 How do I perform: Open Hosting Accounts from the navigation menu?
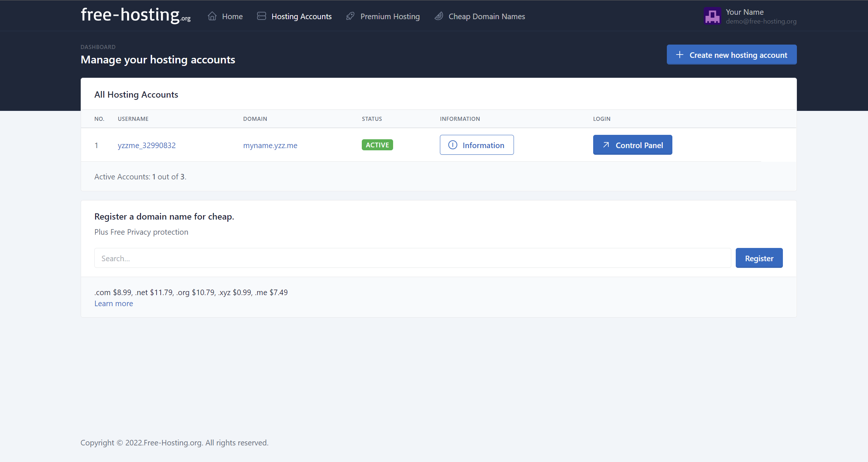point(301,16)
